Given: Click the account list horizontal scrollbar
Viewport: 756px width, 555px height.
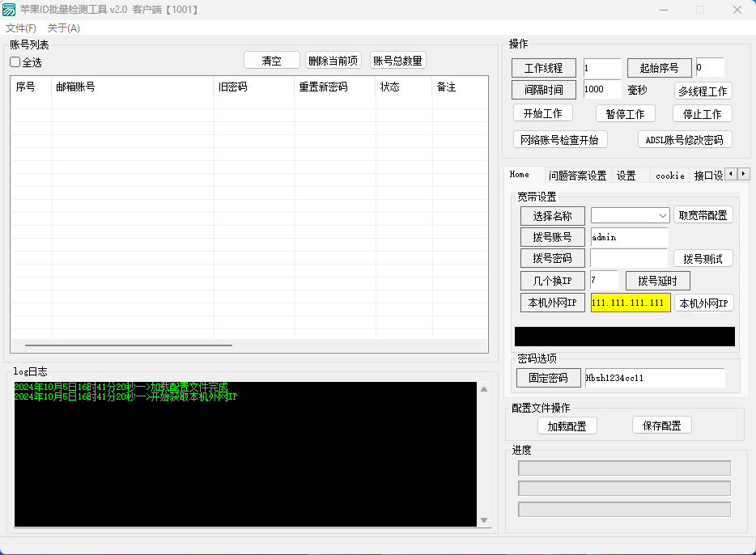Looking at the screenshot, I should tap(130, 345).
